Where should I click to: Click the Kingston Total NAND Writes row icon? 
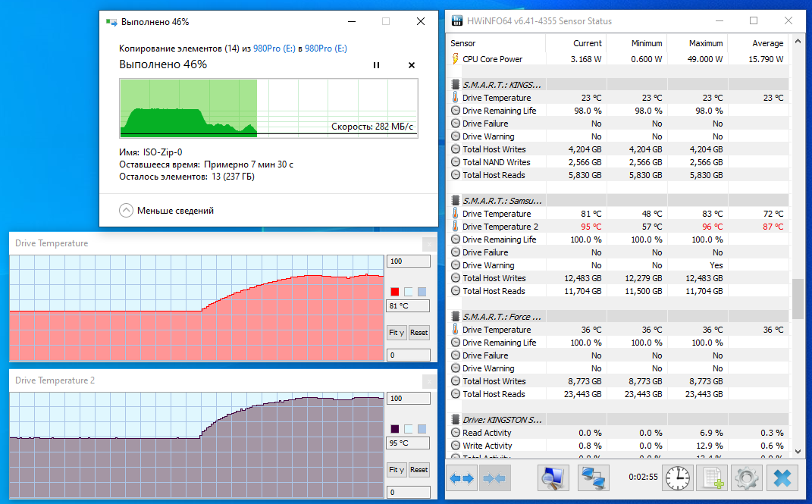tap(456, 162)
